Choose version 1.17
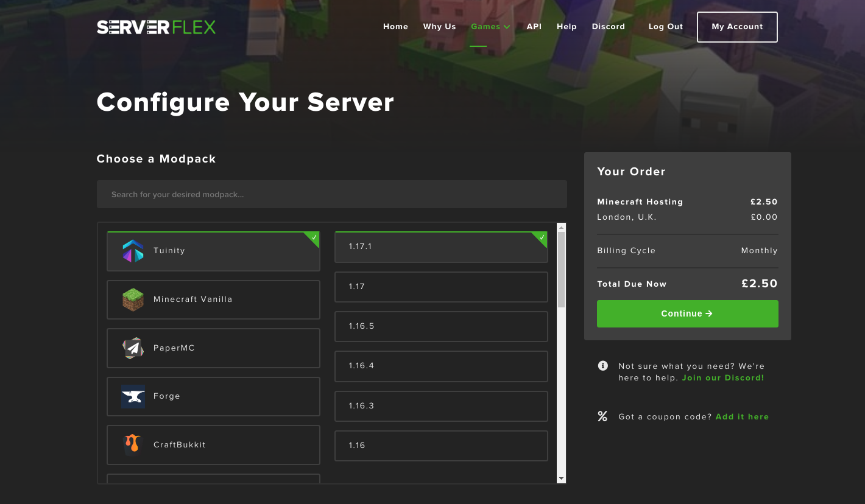865x504 pixels. click(441, 287)
